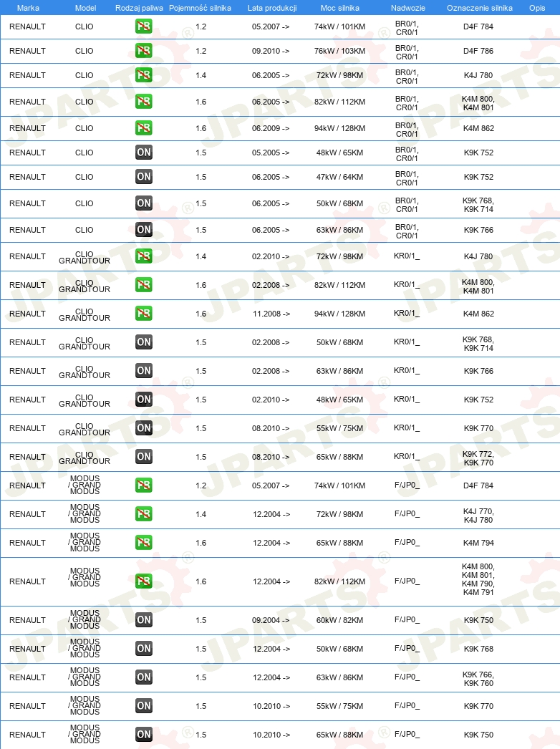560x749 pixels.
Task: Select diesel icon for Grandtour 02.2010 48kW / 65KM
Action: pos(144,400)
